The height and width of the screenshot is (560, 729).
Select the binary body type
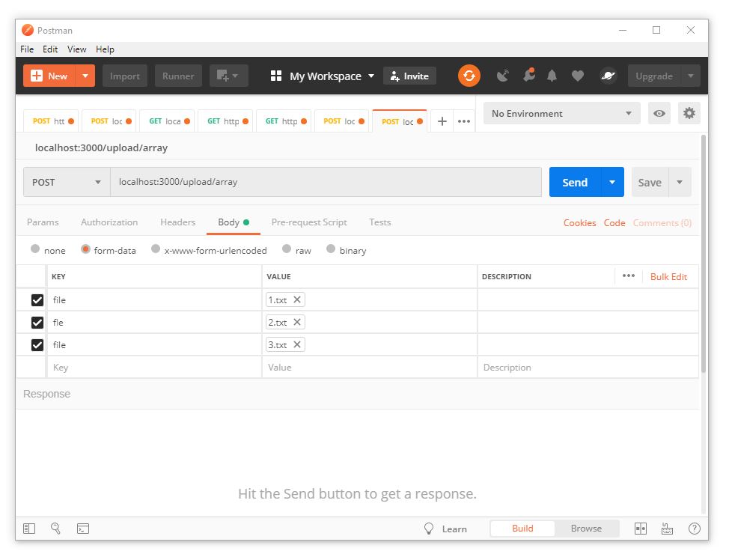coord(331,249)
